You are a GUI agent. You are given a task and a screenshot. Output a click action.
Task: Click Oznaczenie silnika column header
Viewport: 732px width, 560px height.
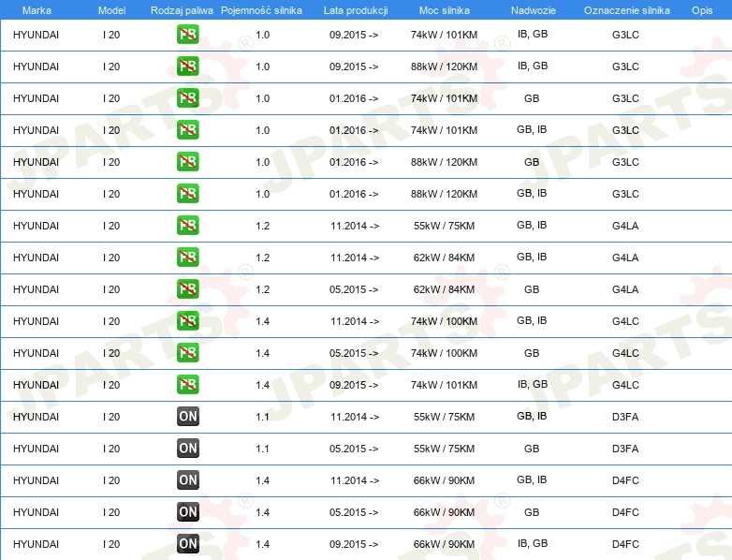(x=626, y=10)
